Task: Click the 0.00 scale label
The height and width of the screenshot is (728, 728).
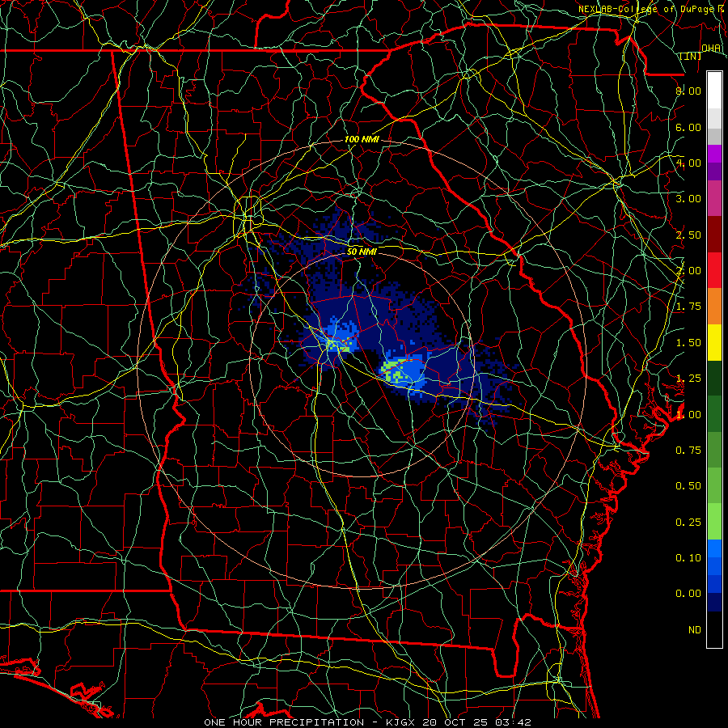Action: (x=688, y=594)
